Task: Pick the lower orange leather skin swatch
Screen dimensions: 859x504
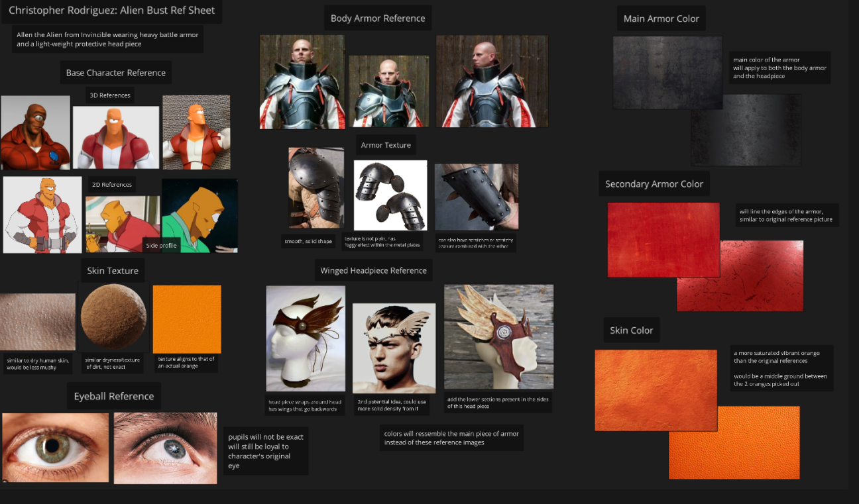Action: click(x=734, y=442)
